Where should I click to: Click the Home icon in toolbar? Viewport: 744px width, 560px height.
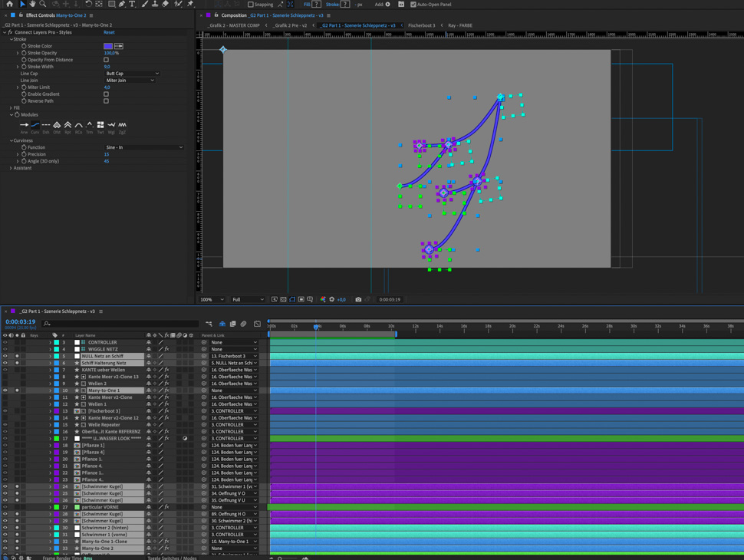[9, 5]
